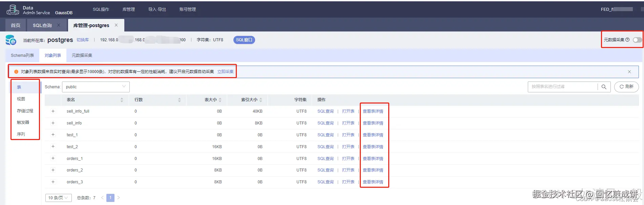Close the SQL查询 tab

tap(59, 25)
